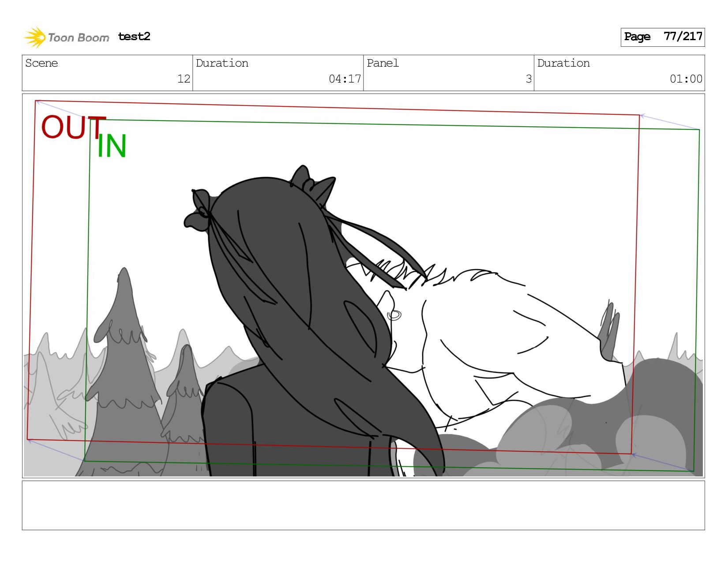The image size is (728, 563).
Task: Select scene number 12
Action: pos(184,79)
